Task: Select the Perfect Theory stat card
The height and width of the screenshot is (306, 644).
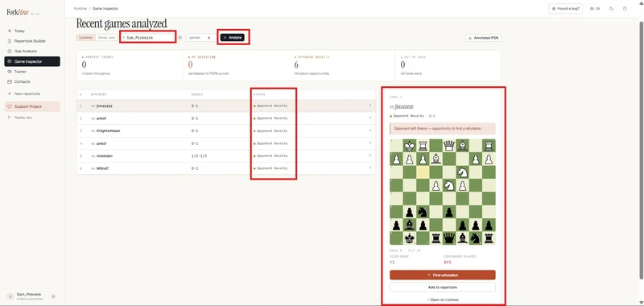Action: coord(130,65)
